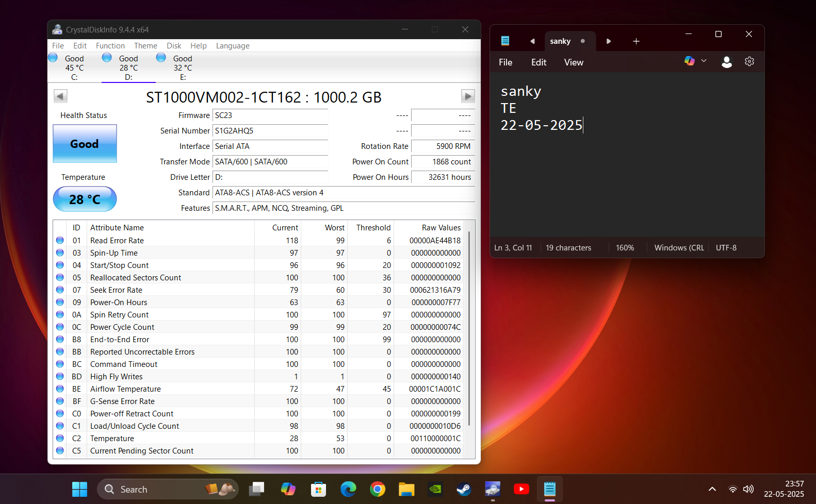Open the 160% zoom level in status bar
This screenshot has height=504, width=816.
[x=625, y=248]
